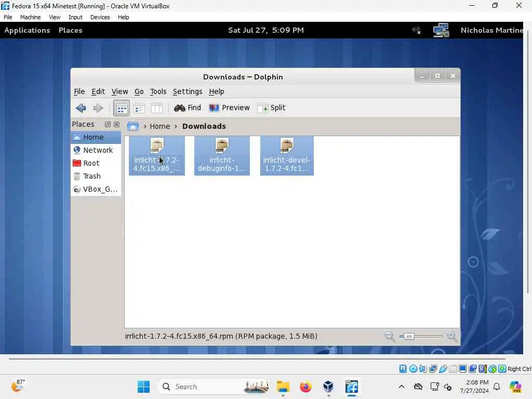Image resolution: width=532 pixels, height=399 pixels.
Task: Click Dolphin's forward arrow button
Action: [98, 108]
